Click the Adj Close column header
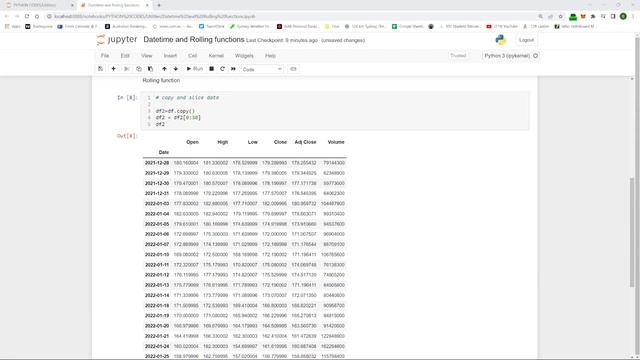640x360 pixels. click(x=305, y=142)
